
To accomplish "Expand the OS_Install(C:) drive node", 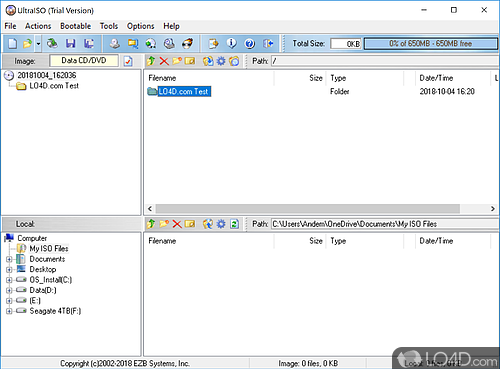I will pos(9,280).
